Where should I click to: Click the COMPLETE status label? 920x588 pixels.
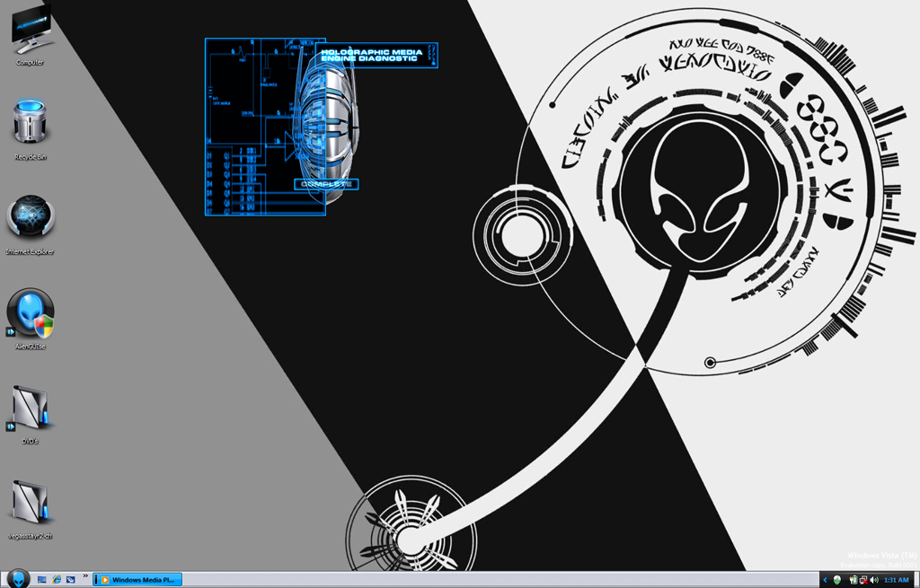(326, 184)
